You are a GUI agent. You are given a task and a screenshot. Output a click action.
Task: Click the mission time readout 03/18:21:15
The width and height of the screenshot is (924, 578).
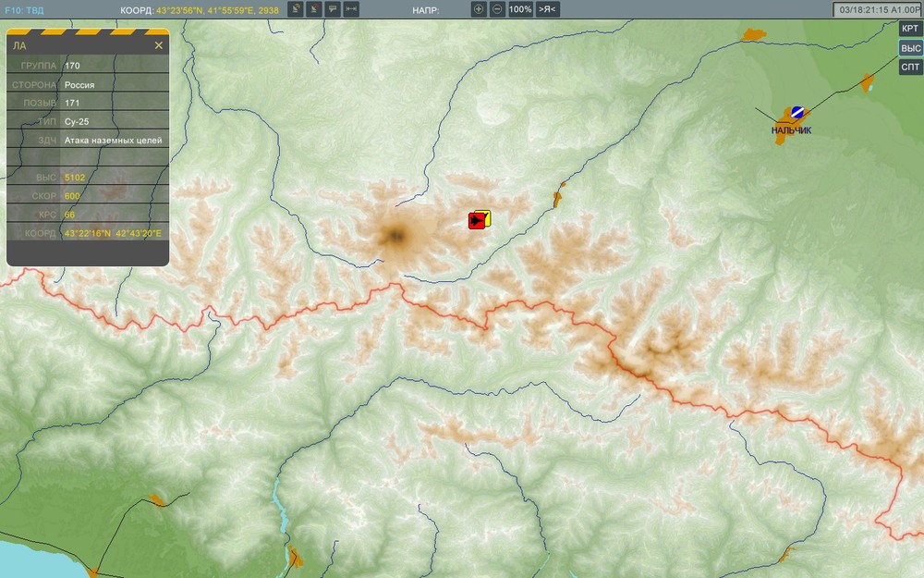[x=877, y=9]
